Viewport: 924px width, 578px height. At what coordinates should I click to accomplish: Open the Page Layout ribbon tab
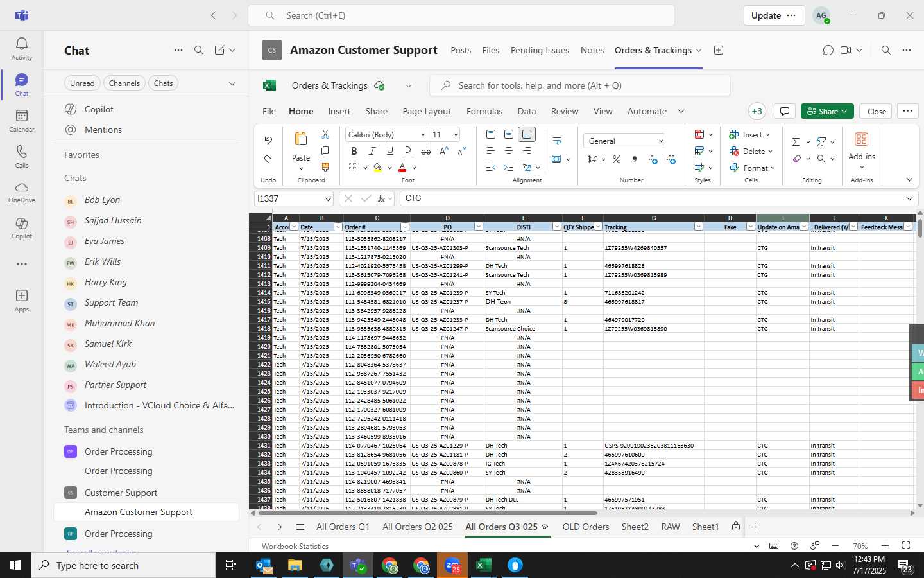click(427, 111)
